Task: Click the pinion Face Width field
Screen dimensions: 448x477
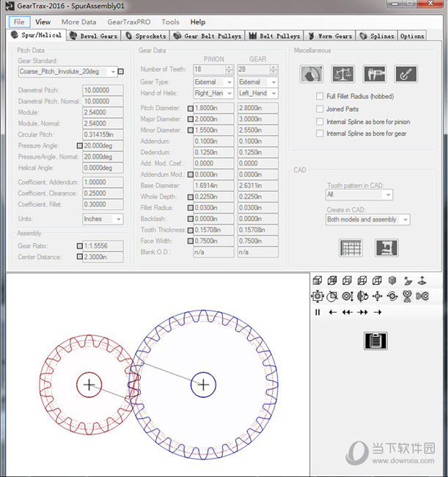Action: pyautogui.click(x=213, y=241)
